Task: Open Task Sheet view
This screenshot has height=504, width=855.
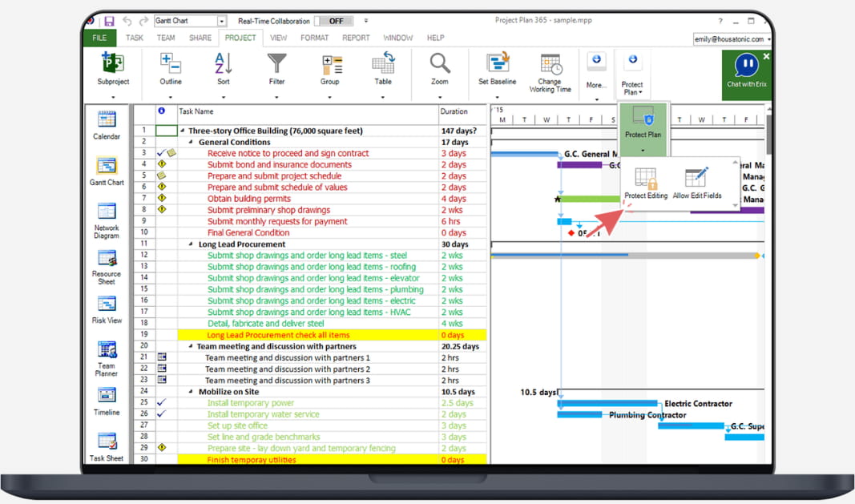Action: 107,447
